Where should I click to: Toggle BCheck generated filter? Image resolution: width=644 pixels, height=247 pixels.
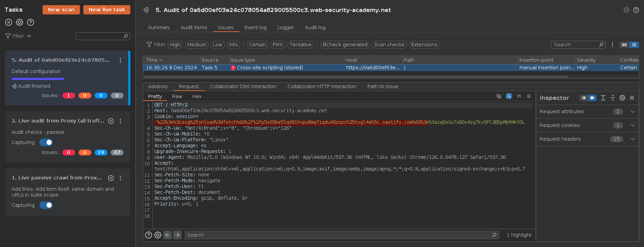[x=345, y=45]
